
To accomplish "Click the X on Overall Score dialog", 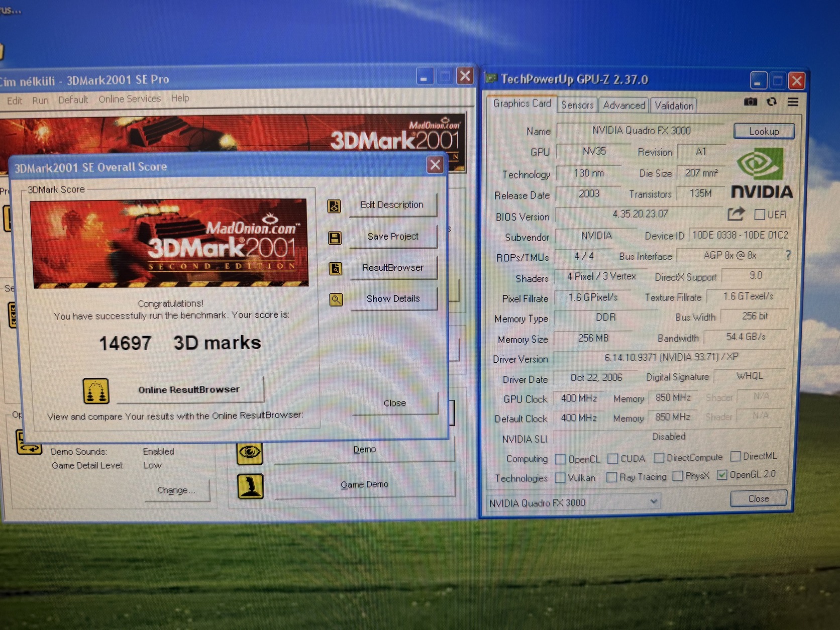I will click(x=435, y=164).
